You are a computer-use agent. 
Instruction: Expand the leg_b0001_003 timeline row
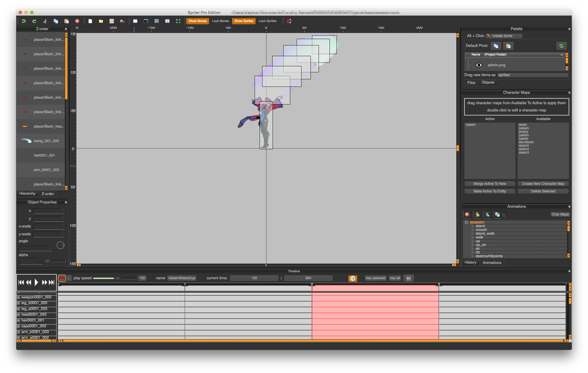tap(18, 303)
